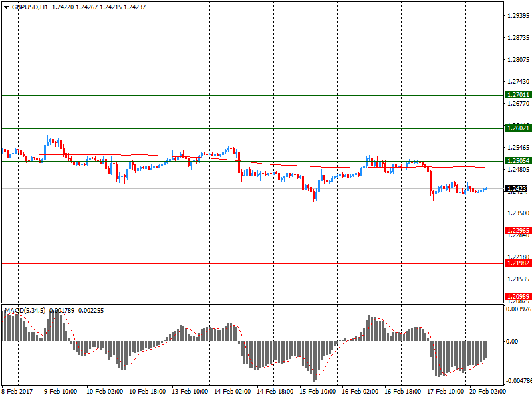The image size is (532, 399).
Task: Select time axis label 9 Feb 10:00
Action: pos(61,392)
